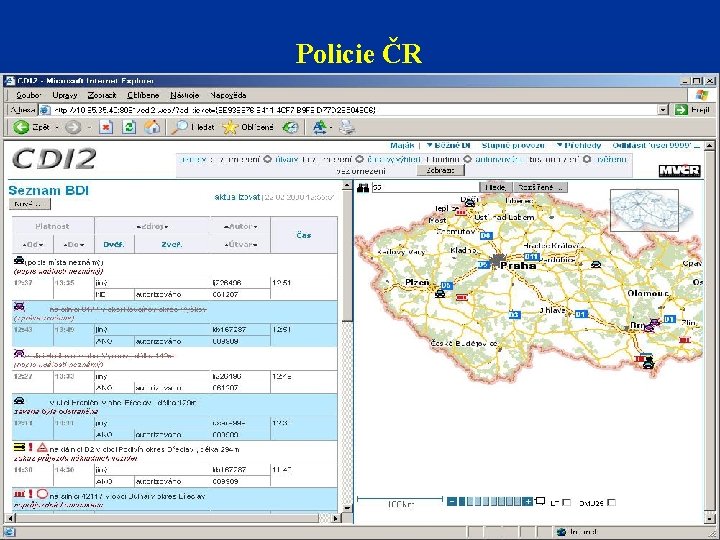Zoom out the map with minus button
This screenshot has width=720, height=540.
(452, 501)
